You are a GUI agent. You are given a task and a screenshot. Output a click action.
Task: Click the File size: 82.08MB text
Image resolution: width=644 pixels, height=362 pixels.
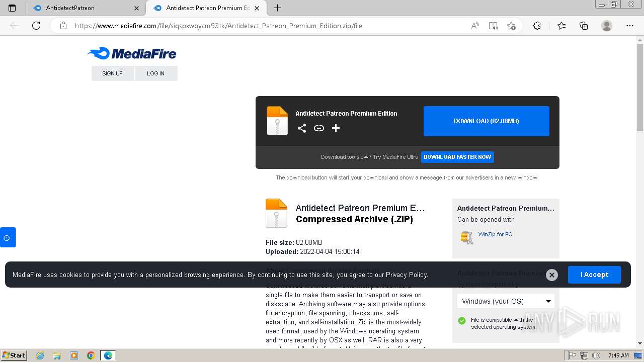tap(294, 242)
